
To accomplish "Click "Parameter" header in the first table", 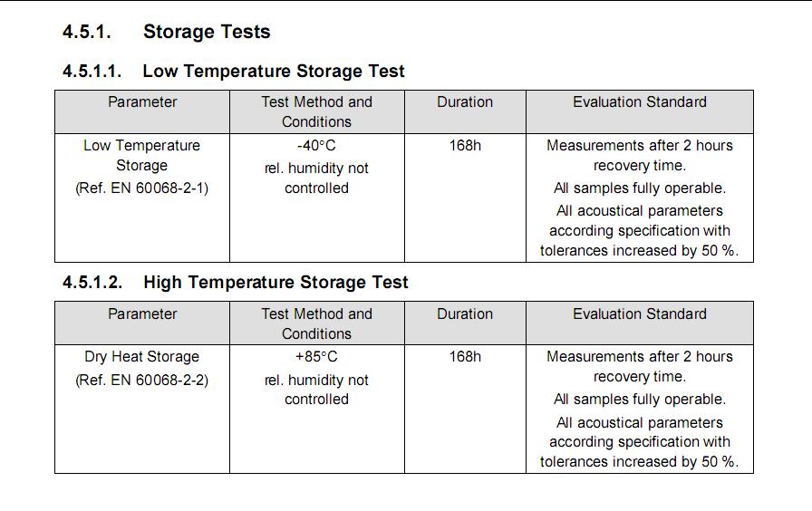I will point(142,102).
